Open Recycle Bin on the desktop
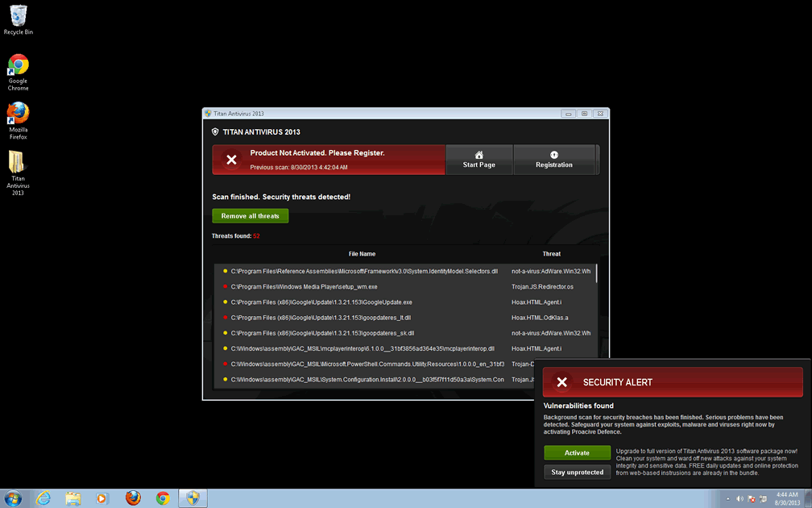812x508 pixels. (x=18, y=19)
